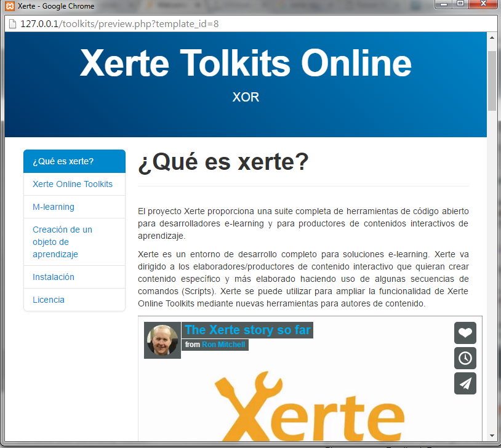Select the ¿Qué es xerte? sidebar item
Image resolution: width=501 pixels, height=448 pixels.
74,161
